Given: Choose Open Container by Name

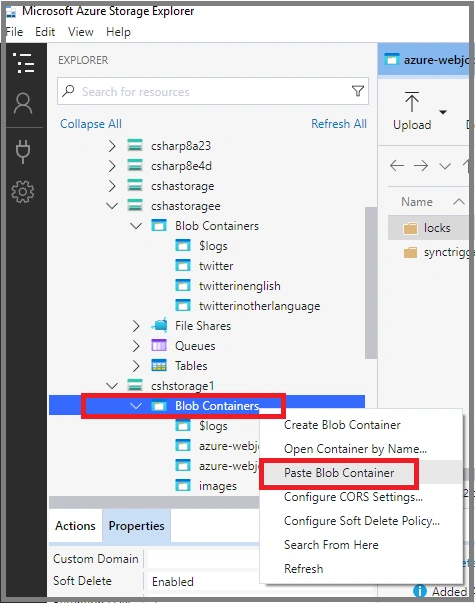Looking at the screenshot, I should click(361, 448).
